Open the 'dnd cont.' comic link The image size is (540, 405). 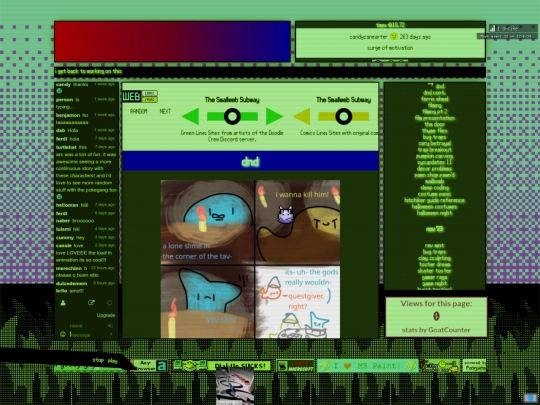[435, 93]
